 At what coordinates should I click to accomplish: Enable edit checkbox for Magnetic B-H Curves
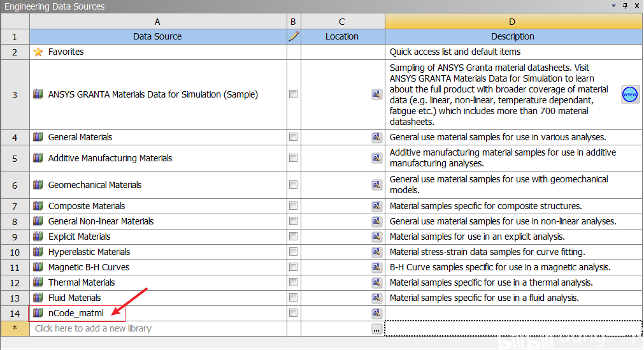293,267
